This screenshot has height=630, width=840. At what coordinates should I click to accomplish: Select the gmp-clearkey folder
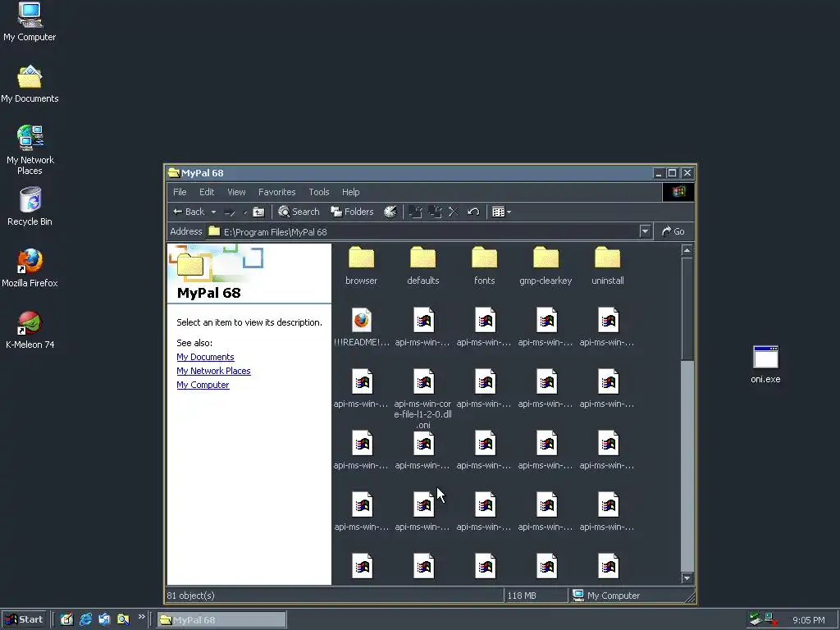[x=546, y=266]
